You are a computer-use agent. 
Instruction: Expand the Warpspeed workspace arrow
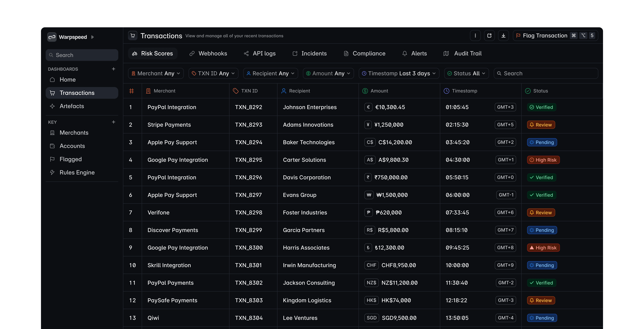93,37
